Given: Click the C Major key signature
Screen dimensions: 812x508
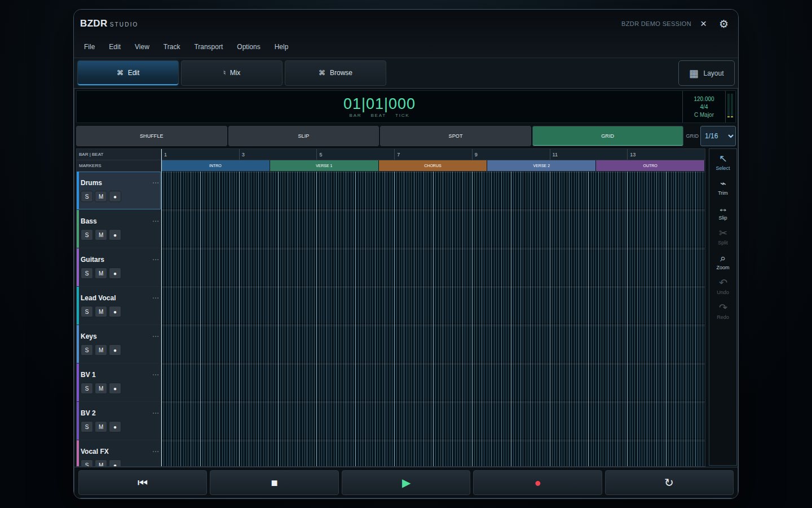Looking at the screenshot, I should (x=704, y=115).
